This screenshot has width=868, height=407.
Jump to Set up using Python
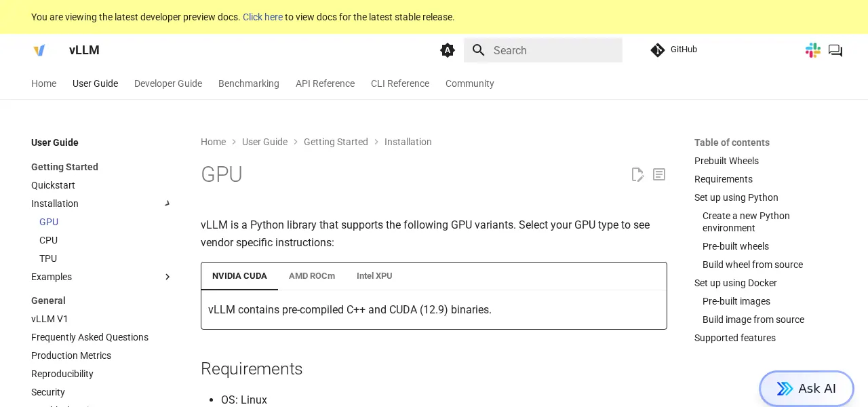coord(736,197)
